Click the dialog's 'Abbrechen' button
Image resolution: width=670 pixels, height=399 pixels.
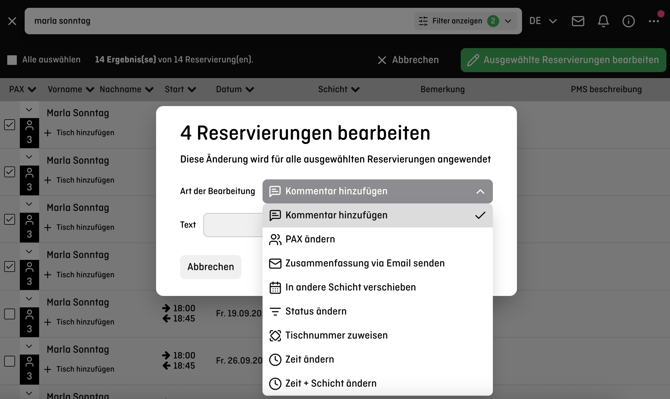tap(211, 267)
